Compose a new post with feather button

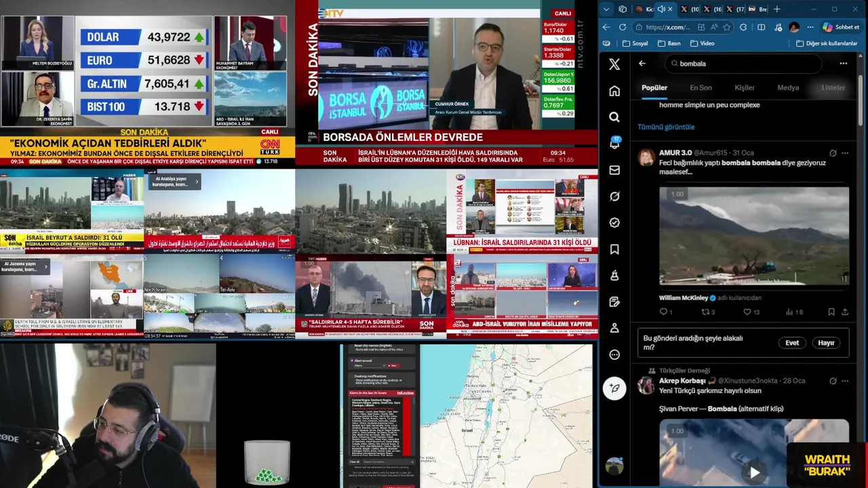point(614,388)
